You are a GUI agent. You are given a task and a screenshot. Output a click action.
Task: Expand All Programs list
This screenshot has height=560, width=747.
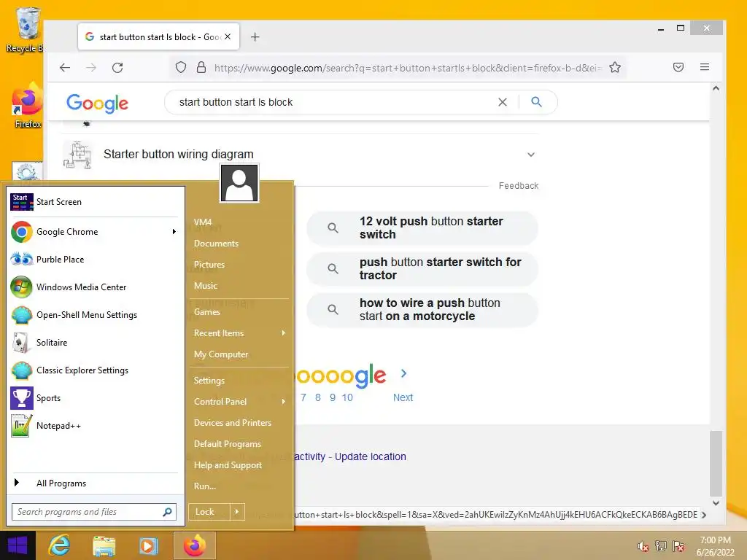point(96,483)
